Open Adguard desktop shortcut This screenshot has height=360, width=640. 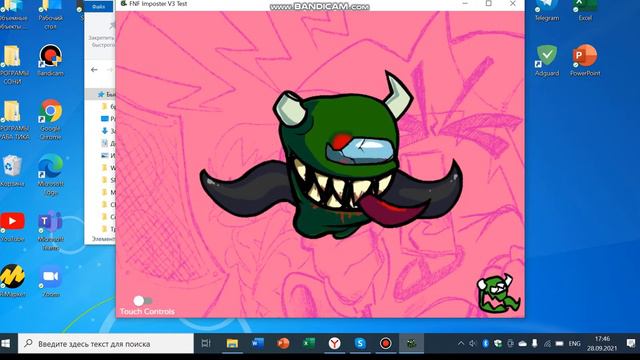[x=547, y=60]
